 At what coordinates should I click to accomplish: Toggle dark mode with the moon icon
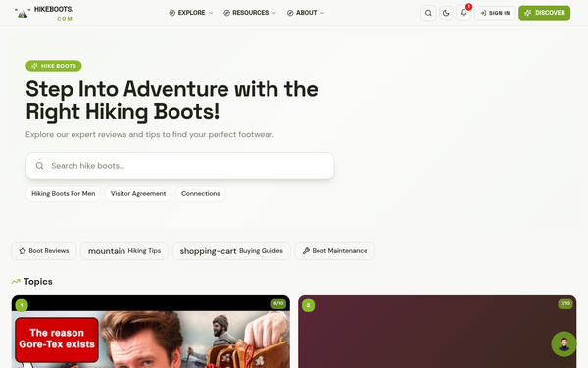click(x=446, y=13)
